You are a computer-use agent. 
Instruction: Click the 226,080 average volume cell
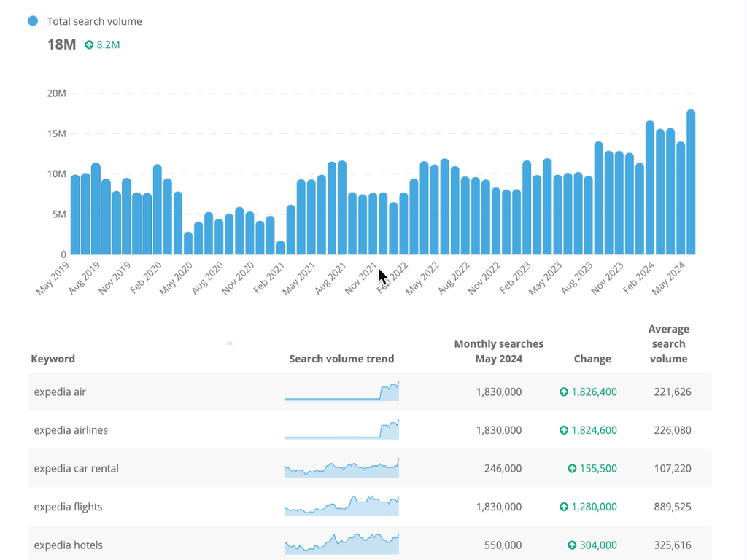point(673,430)
